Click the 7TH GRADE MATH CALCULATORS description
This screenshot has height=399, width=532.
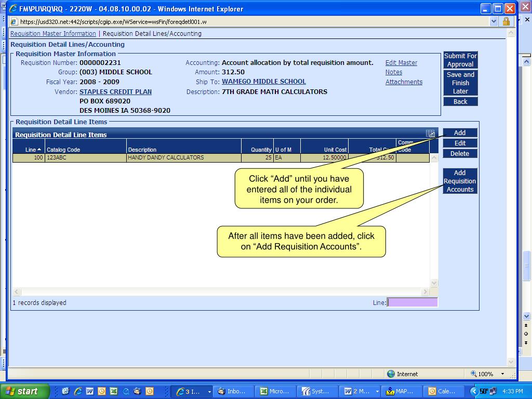tap(274, 91)
